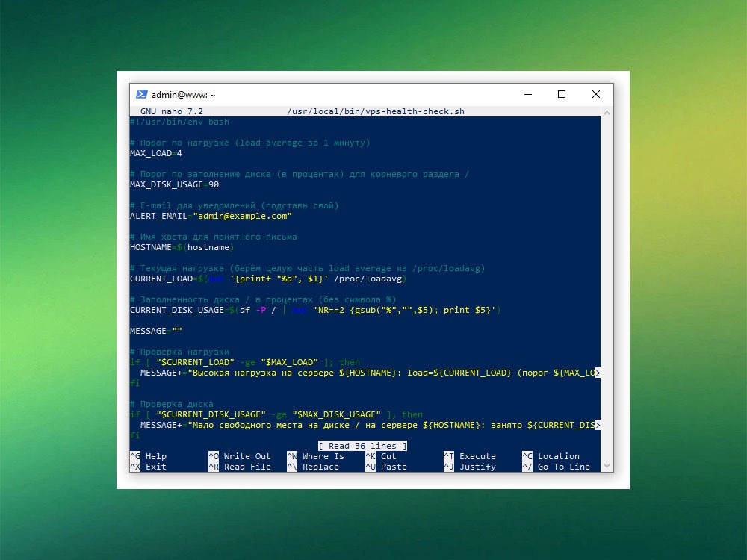The height and width of the screenshot is (560, 747).
Task: Open the ^/ Go To Line command
Action: (555, 467)
